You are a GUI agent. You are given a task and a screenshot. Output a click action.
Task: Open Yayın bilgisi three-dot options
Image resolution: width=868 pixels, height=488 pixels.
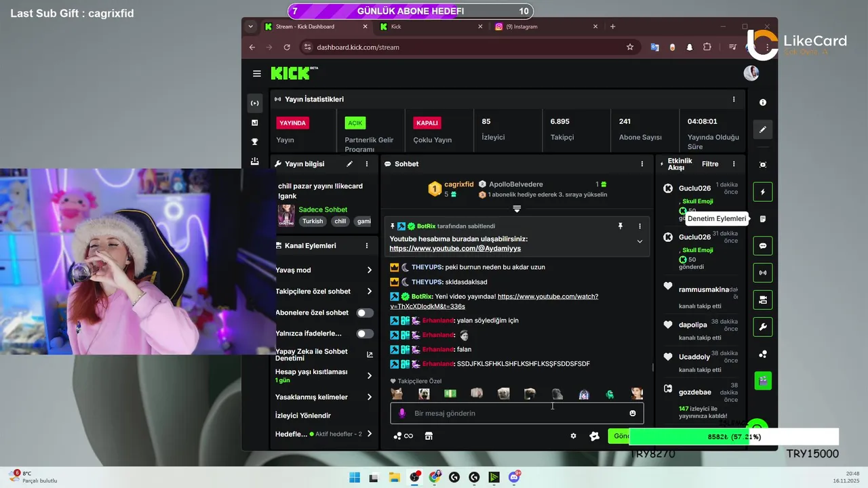(x=367, y=164)
